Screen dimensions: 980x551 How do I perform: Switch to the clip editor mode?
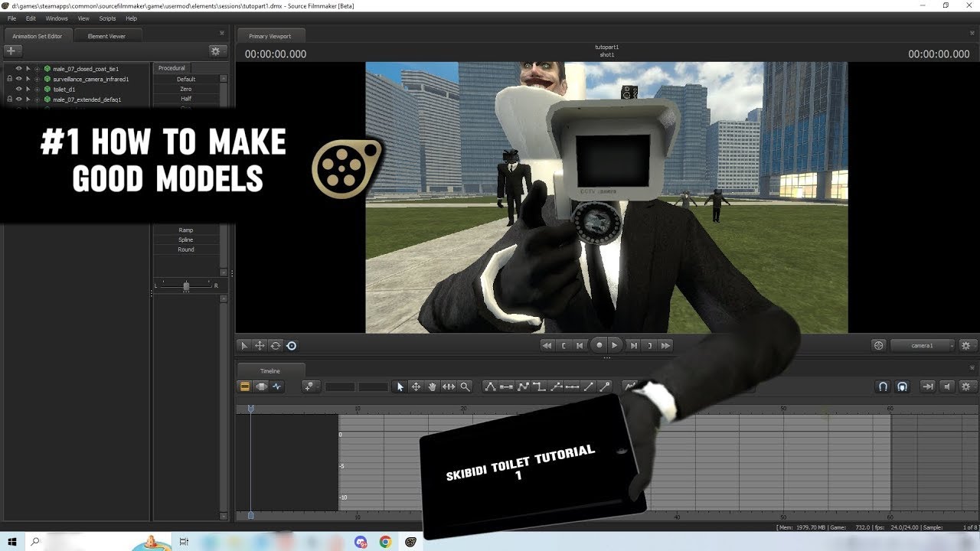[245, 387]
